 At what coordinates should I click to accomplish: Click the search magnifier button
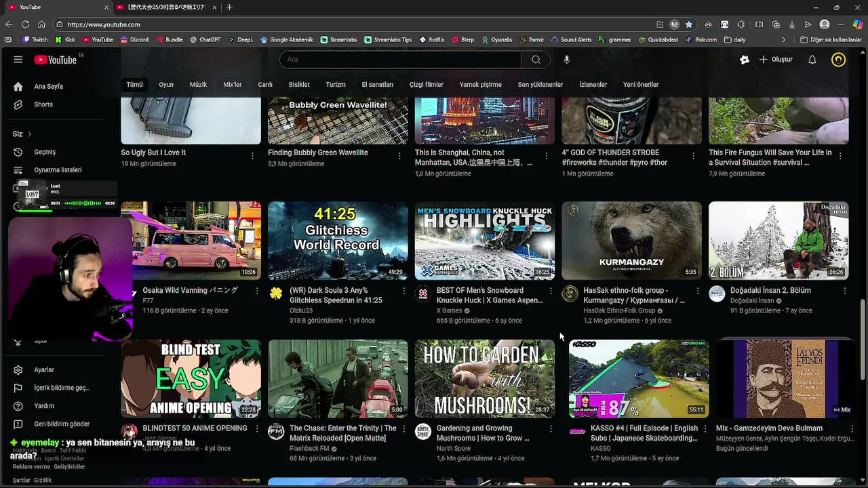coord(536,60)
